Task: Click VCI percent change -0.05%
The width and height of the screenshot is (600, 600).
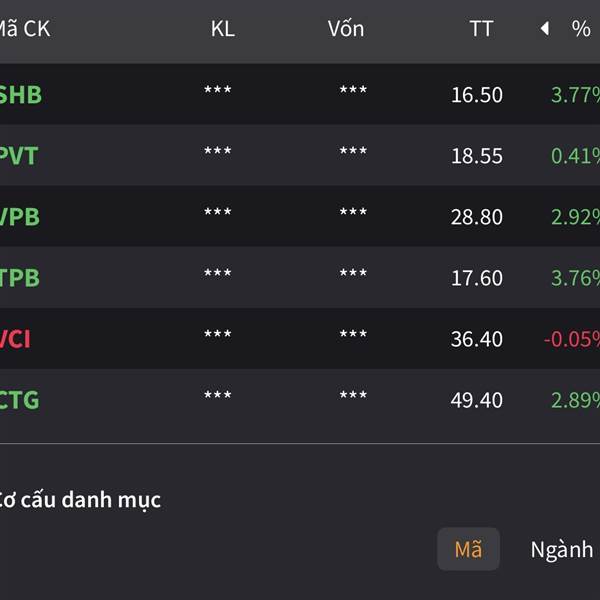Action: click(x=571, y=339)
